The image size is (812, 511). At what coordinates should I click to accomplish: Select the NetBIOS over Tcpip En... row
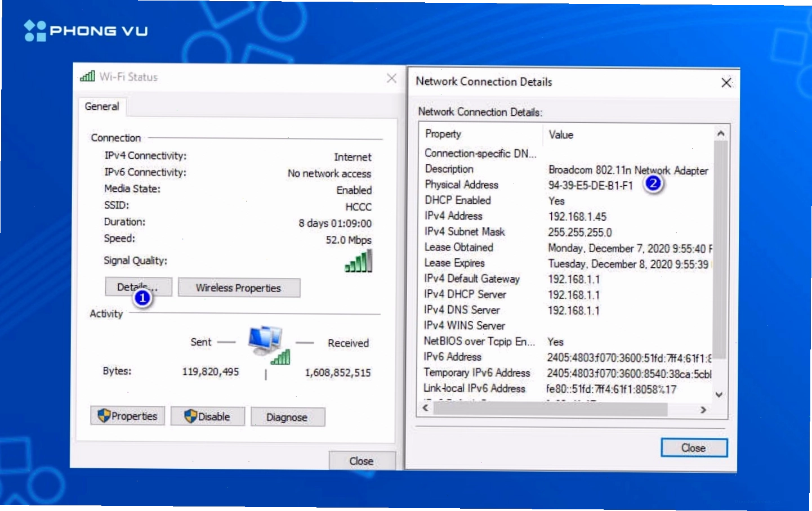[566, 342]
